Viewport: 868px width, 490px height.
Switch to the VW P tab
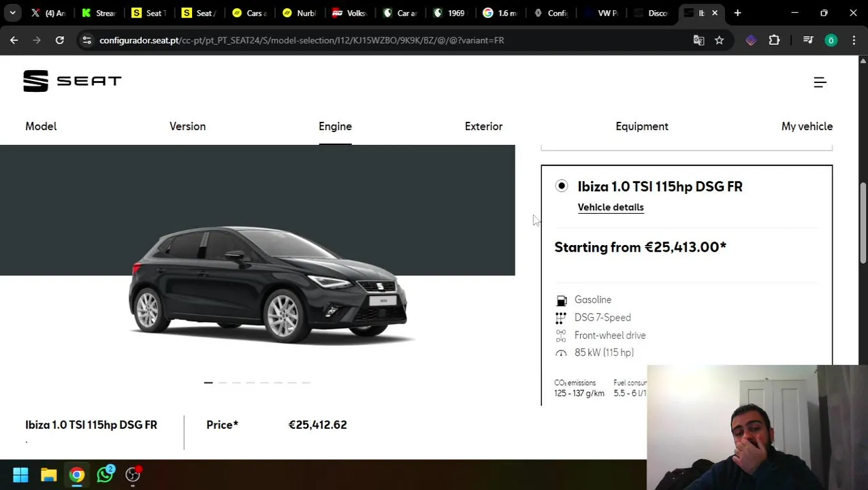click(x=602, y=13)
